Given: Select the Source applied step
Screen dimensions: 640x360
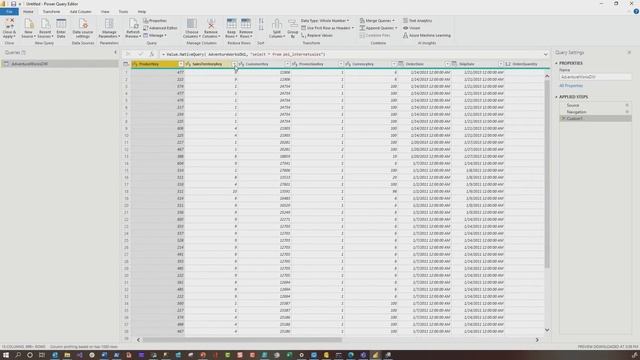Looking at the screenshot, I should pos(595,105).
